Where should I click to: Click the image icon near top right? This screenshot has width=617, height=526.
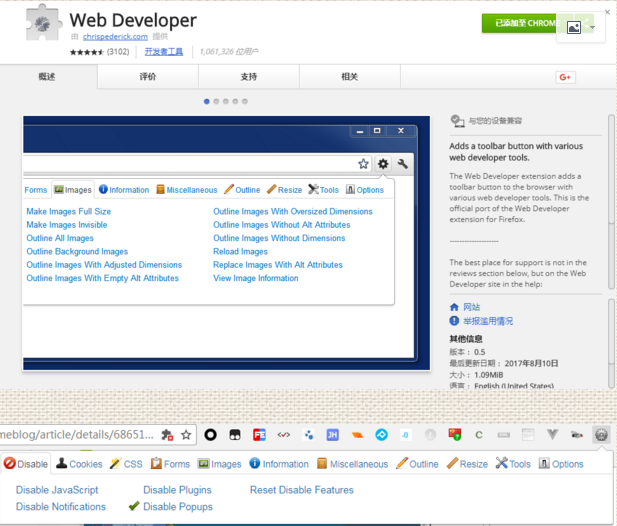pyautogui.click(x=574, y=28)
